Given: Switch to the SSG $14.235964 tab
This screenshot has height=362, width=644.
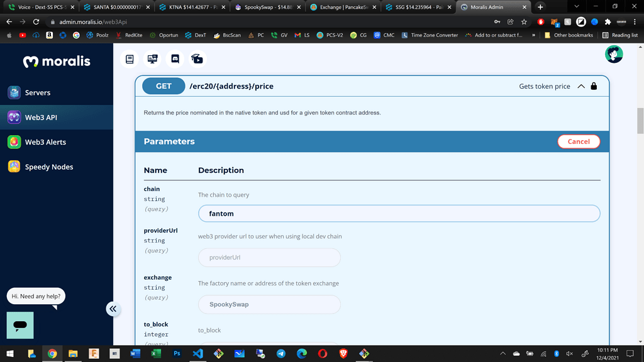Looking at the screenshot, I should click(418, 7).
